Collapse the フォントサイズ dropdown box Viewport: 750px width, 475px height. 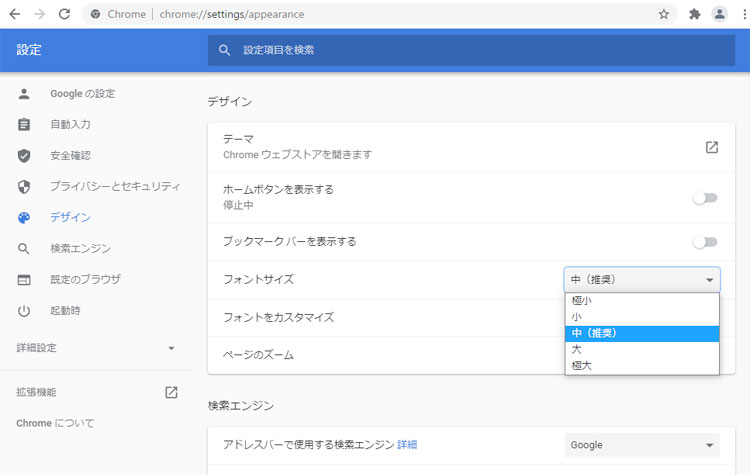pyautogui.click(x=641, y=280)
